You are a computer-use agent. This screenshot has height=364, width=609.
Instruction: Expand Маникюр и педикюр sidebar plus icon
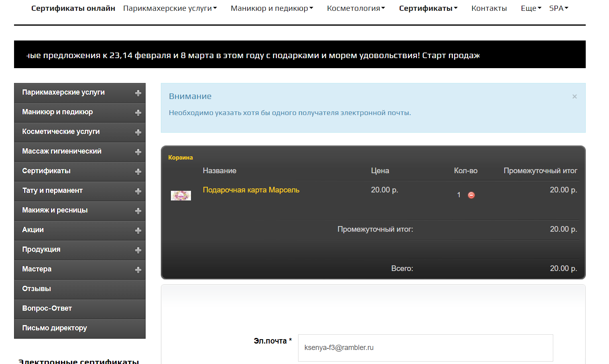pos(138,113)
